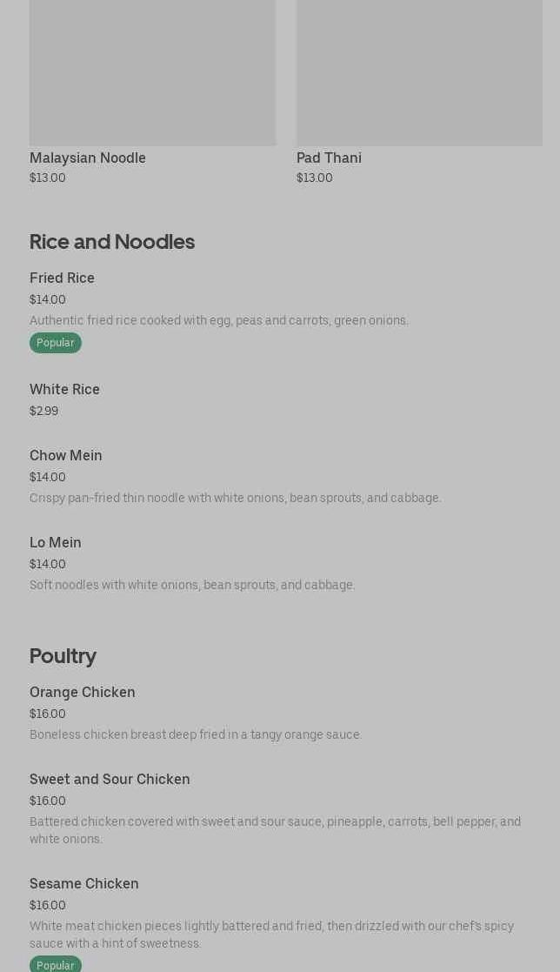Click the White Rice $2.99 price
560x972 pixels.
[x=44, y=411]
